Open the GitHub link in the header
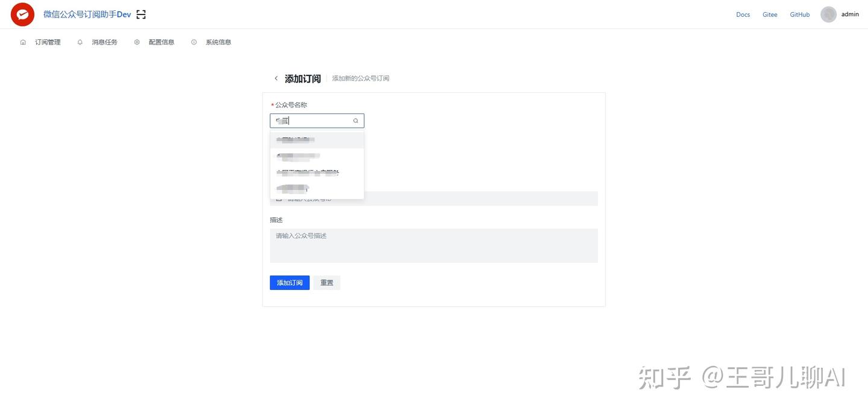The height and width of the screenshot is (413, 868). coord(800,14)
